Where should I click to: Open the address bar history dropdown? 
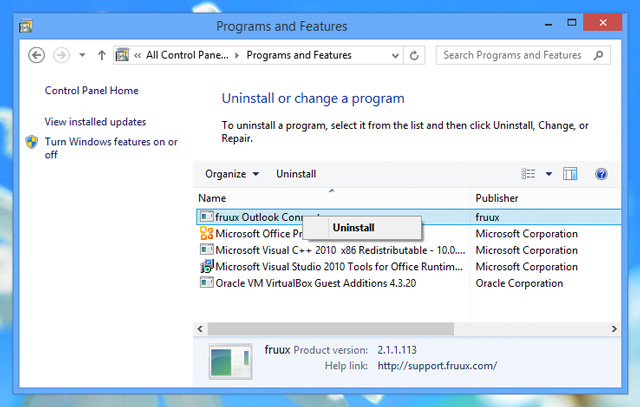(395, 56)
